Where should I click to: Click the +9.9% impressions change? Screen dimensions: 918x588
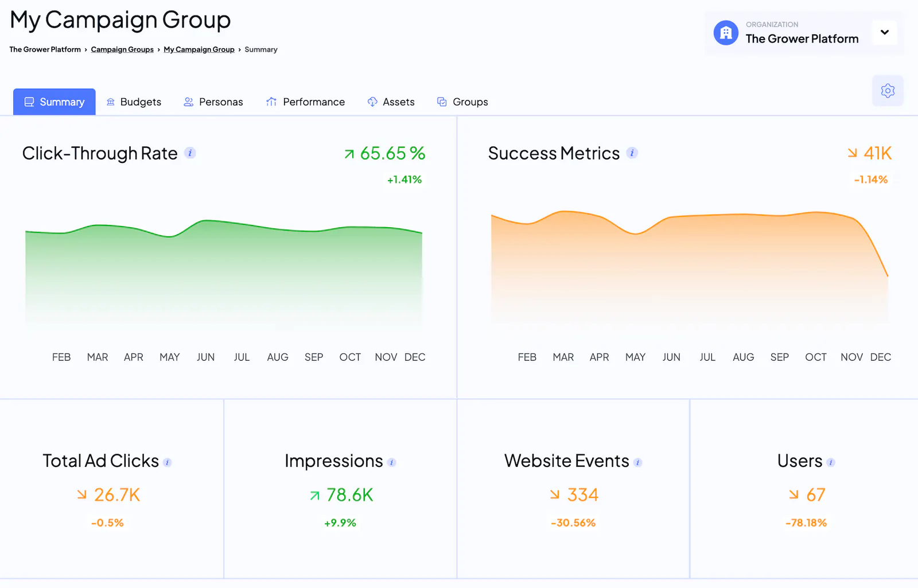340,523
